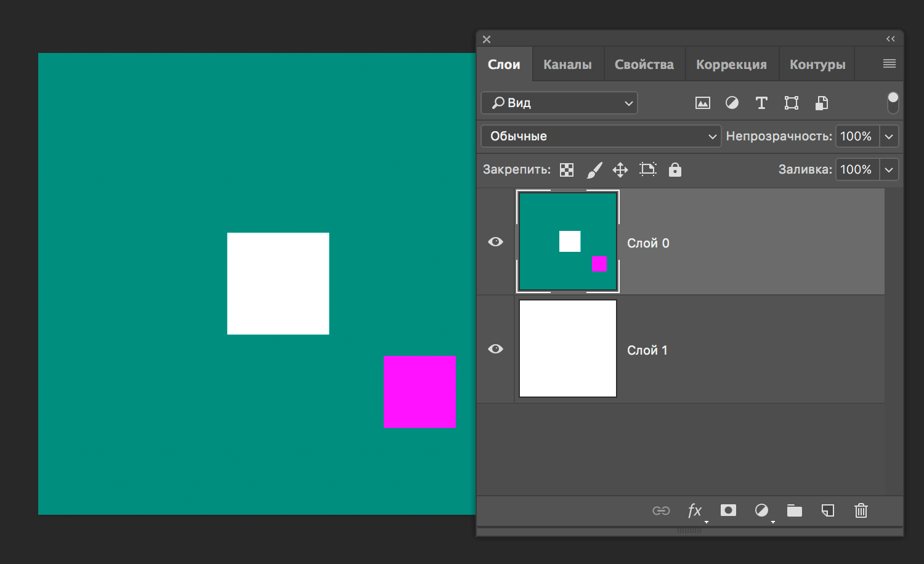Image resolution: width=924 pixels, height=564 pixels.
Task: Click the link layers chain icon
Action: click(661, 510)
